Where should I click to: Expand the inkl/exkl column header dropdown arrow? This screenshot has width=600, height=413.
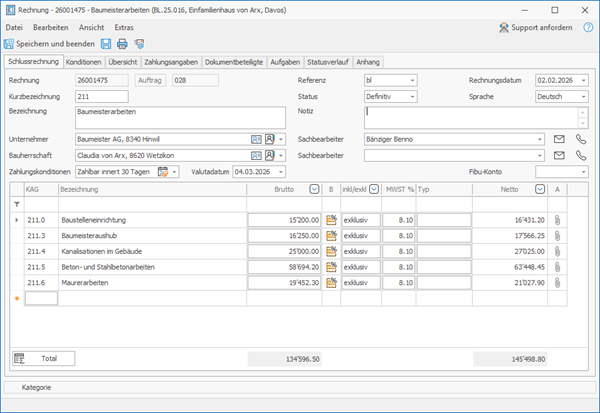click(x=374, y=189)
